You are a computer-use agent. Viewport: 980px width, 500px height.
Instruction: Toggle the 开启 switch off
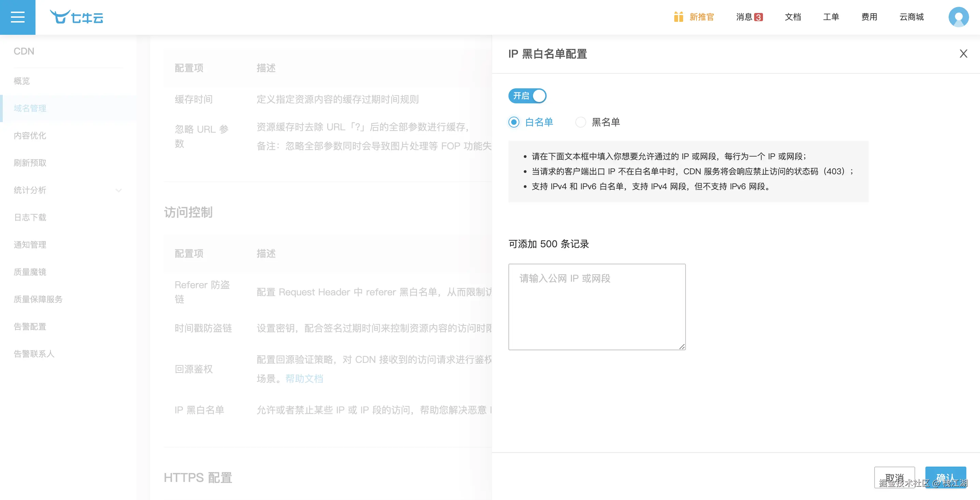pyautogui.click(x=527, y=96)
